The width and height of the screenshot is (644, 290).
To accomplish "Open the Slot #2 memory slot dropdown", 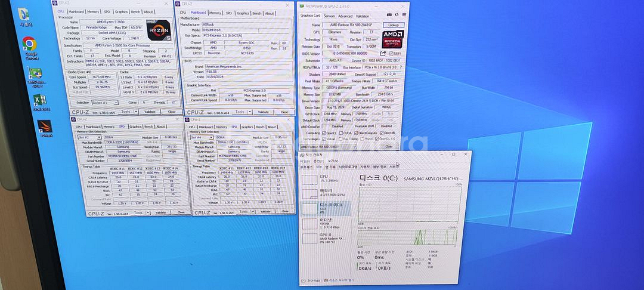I will pos(89,137).
